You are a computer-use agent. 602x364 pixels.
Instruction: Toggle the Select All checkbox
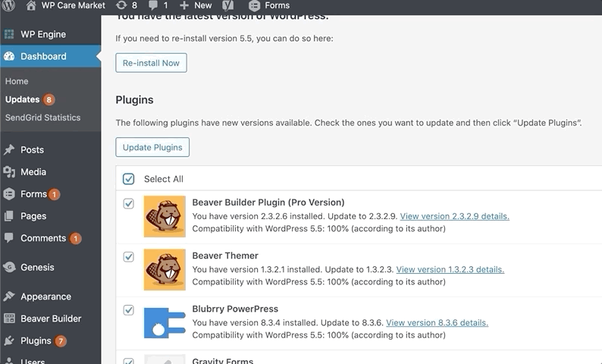coord(129,179)
